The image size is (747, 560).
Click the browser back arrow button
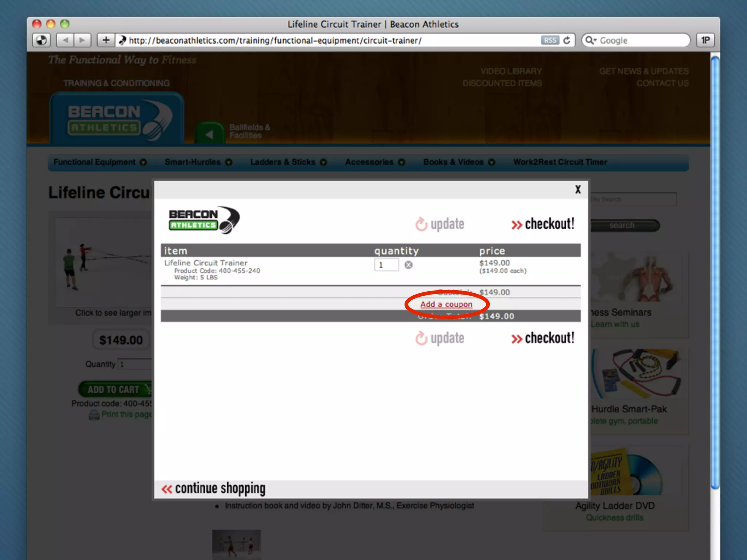pyautogui.click(x=65, y=40)
